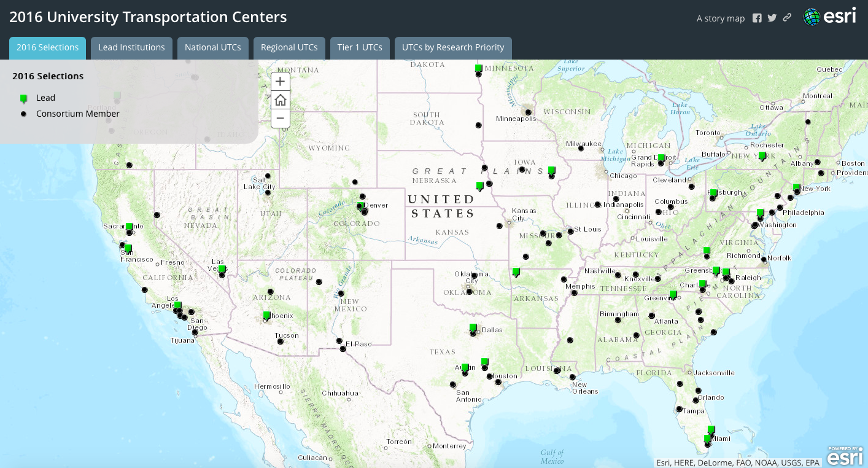Select the consortium member dot at Minneapolis
Screen dimensions: 868x468
pyautogui.click(x=528, y=112)
